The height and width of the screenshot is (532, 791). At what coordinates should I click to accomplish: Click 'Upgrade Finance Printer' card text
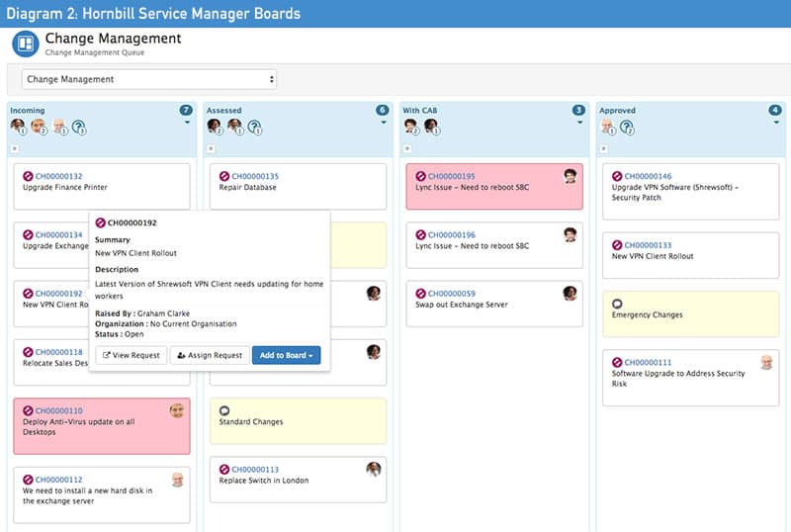[x=65, y=187]
